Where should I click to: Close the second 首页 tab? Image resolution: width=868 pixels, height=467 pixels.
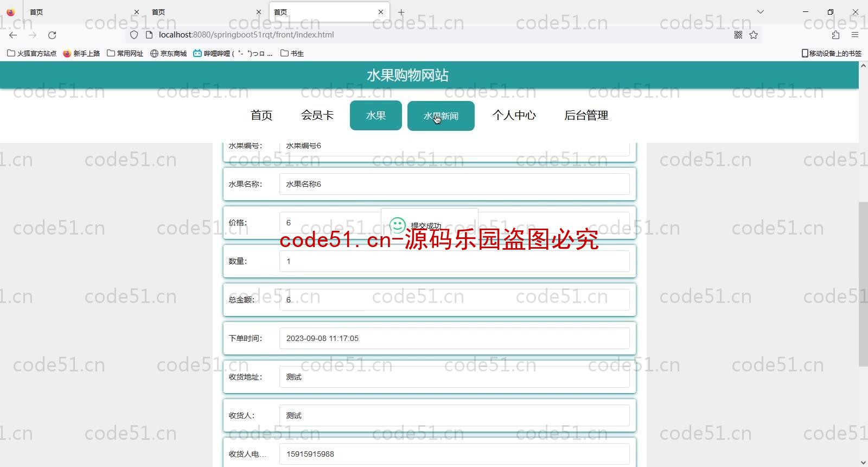[259, 12]
